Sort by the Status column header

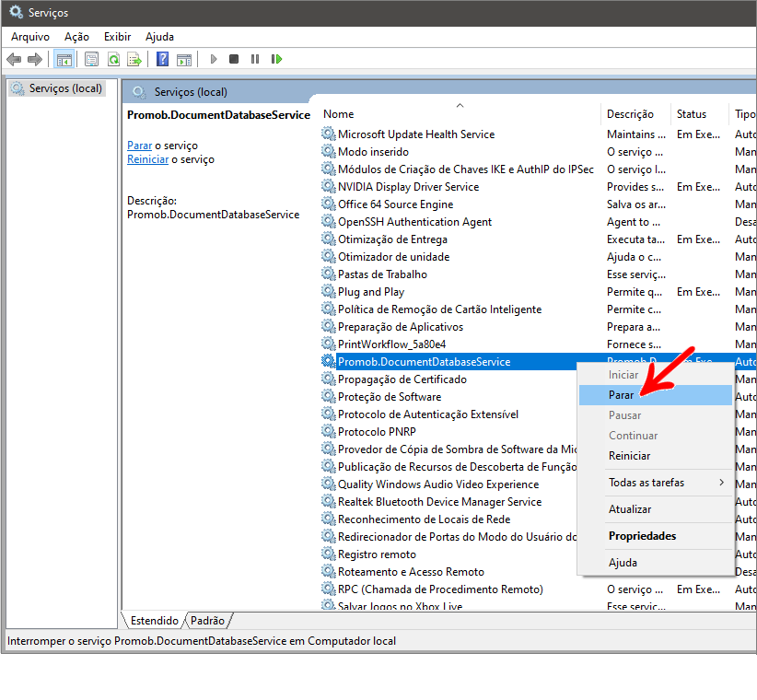699,114
